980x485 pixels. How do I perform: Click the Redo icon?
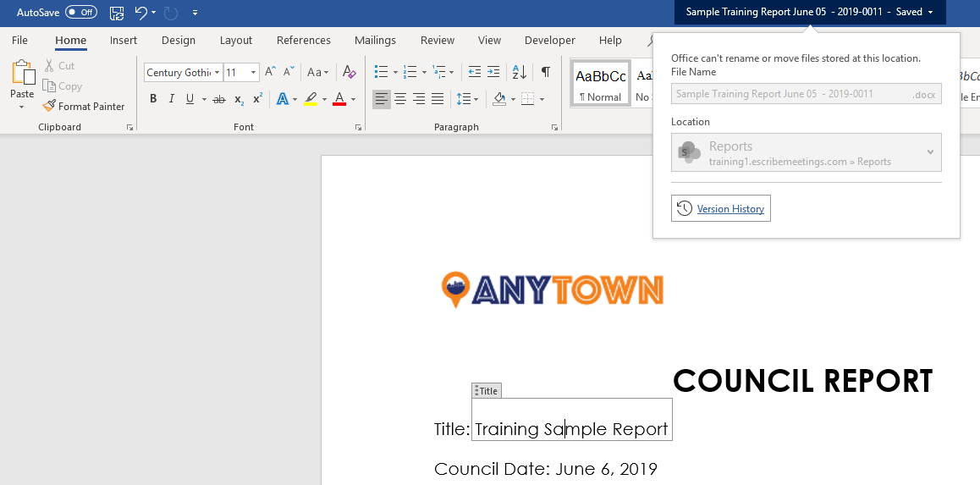(170, 12)
